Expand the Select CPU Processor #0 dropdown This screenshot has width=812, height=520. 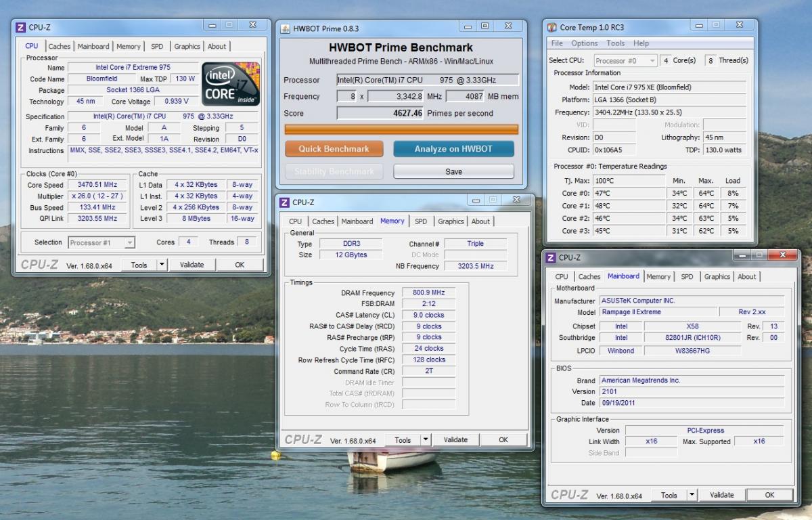(652, 61)
